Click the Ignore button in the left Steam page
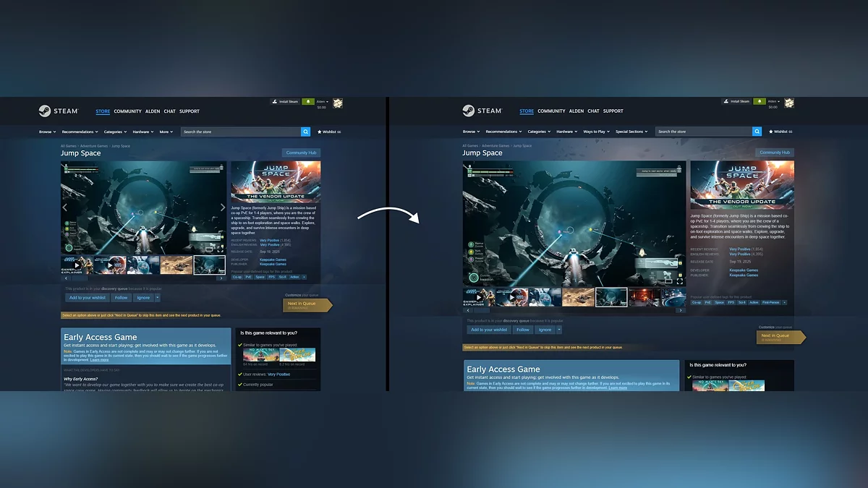 click(x=143, y=298)
